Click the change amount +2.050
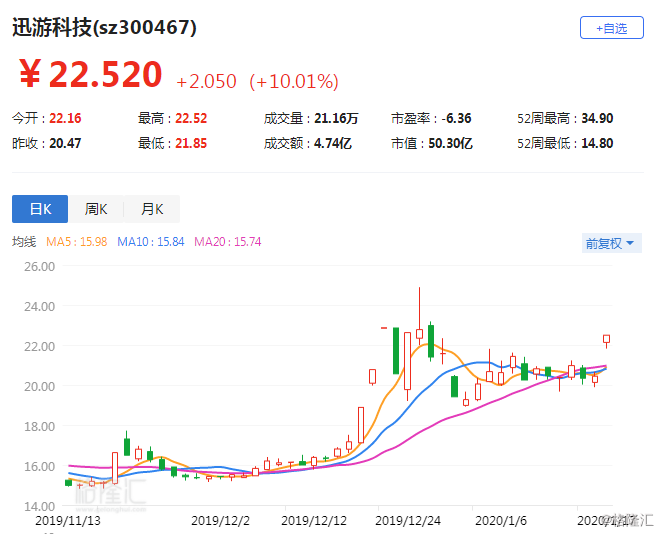Image resolution: width=661 pixels, height=534 pixels. click(206, 81)
